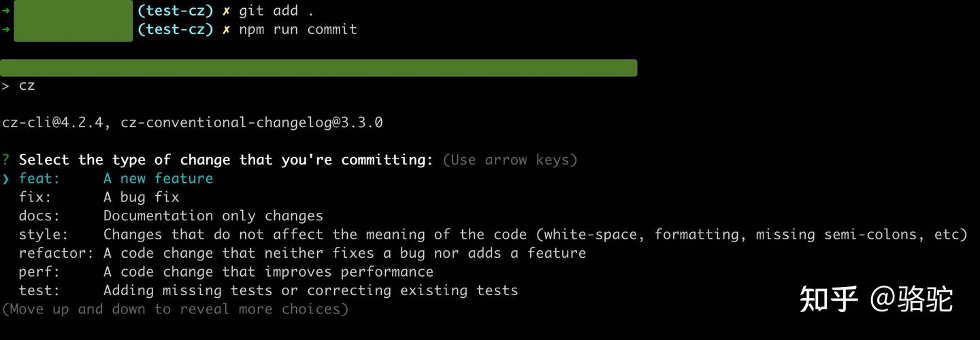The height and width of the screenshot is (340, 980).
Task: Click the 知乎 @骆驼 watermark
Action: pos(877,299)
